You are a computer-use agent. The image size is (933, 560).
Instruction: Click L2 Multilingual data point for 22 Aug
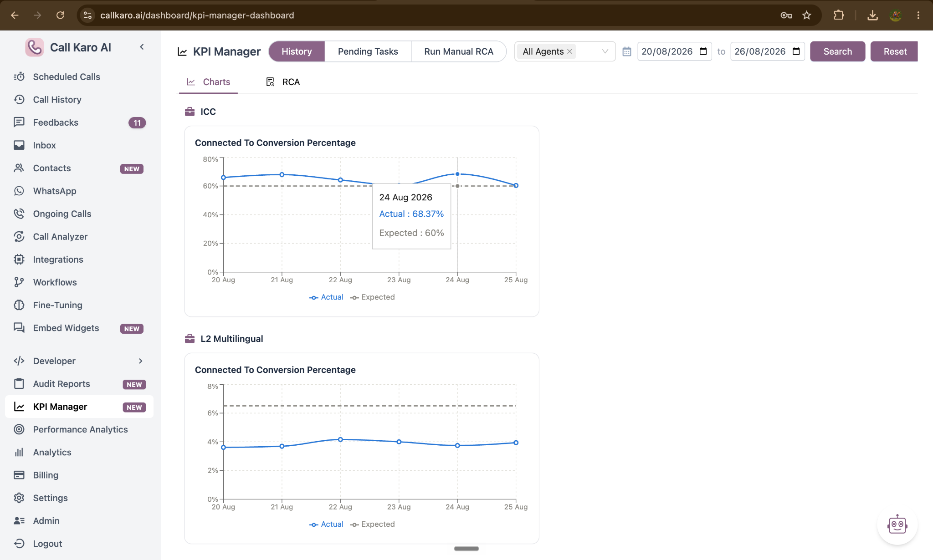tap(340, 439)
